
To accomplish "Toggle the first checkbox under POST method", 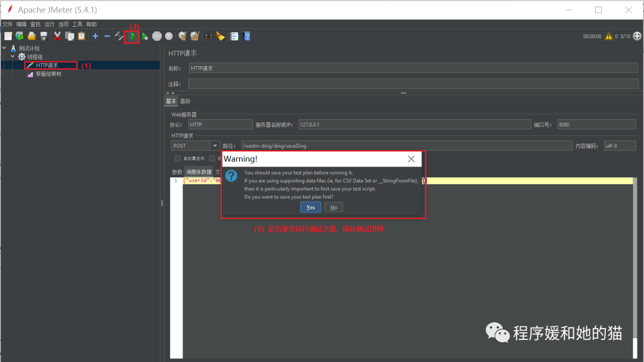I will pos(178,158).
